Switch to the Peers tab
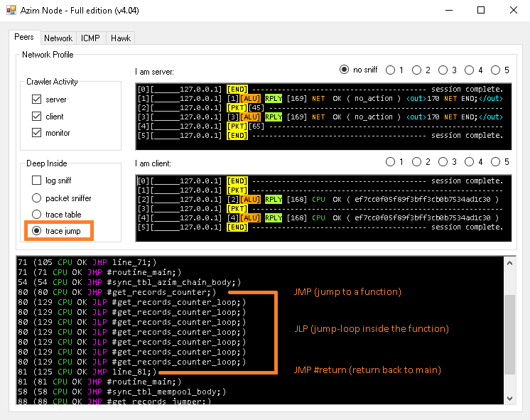This screenshot has width=530, height=420. tap(24, 37)
